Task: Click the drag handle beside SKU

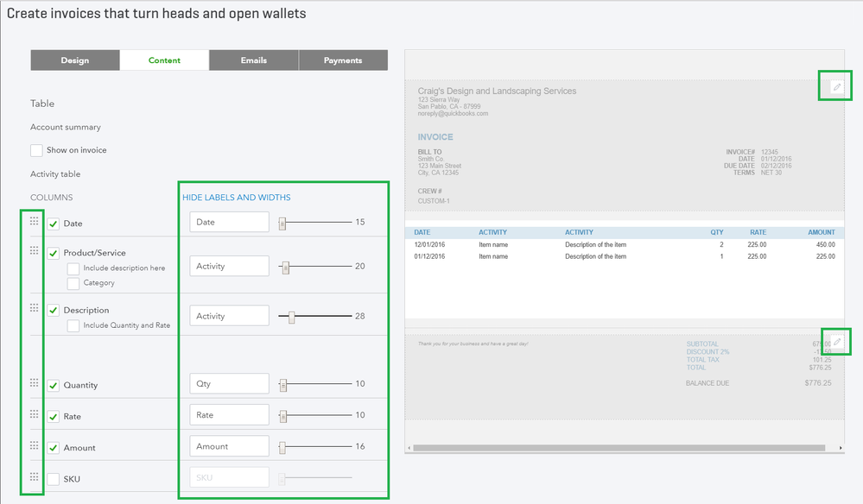Action: 35,477
